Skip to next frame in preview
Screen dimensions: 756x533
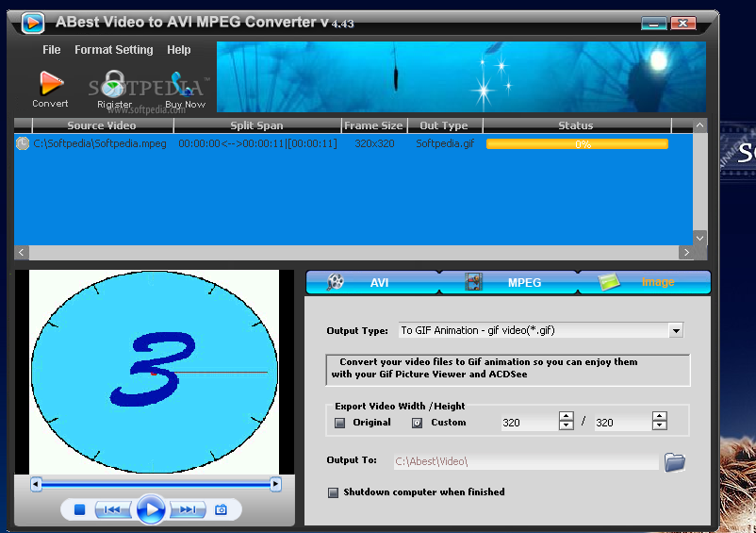(187, 509)
